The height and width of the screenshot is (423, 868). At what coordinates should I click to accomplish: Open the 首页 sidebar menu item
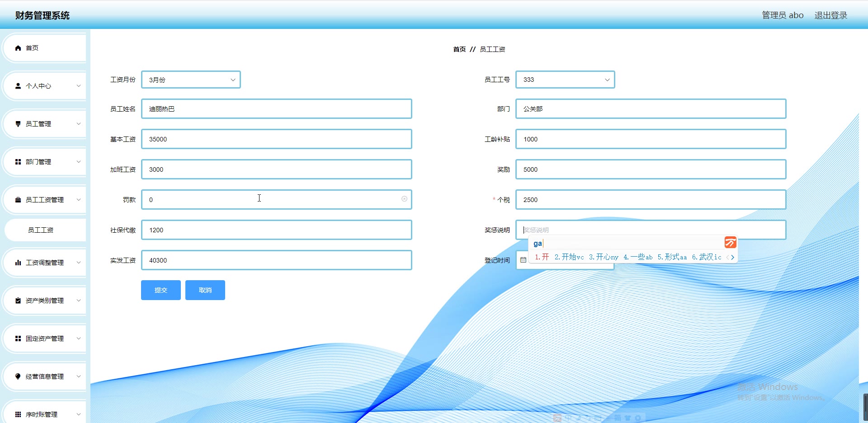(x=45, y=48)
